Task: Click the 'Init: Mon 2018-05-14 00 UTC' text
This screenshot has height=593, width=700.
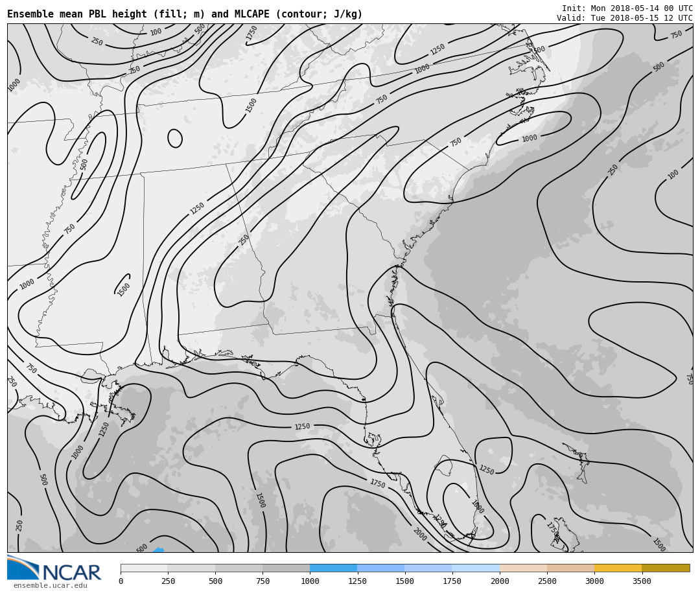Action: (627, 8)
